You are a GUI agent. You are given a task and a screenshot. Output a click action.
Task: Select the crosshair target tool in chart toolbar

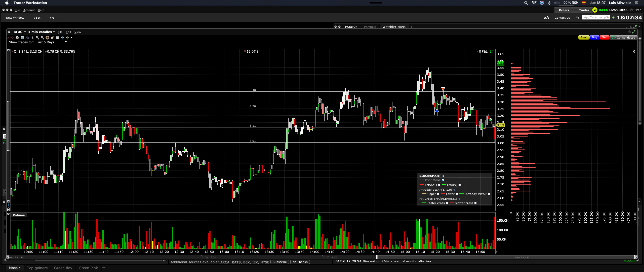47,38
